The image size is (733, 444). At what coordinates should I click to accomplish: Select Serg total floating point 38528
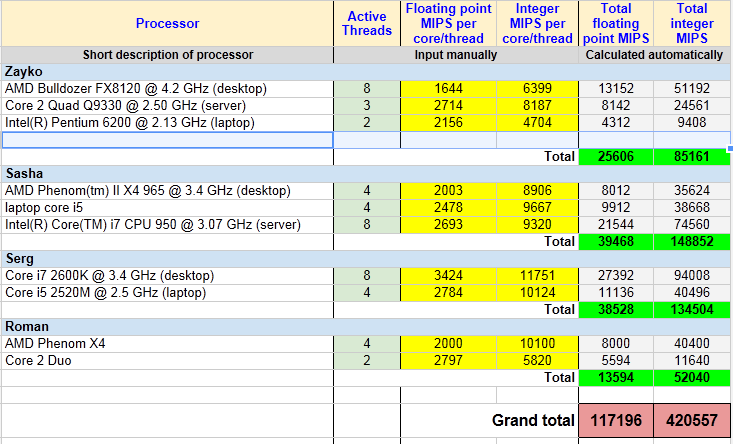click(x=616, y=310)
